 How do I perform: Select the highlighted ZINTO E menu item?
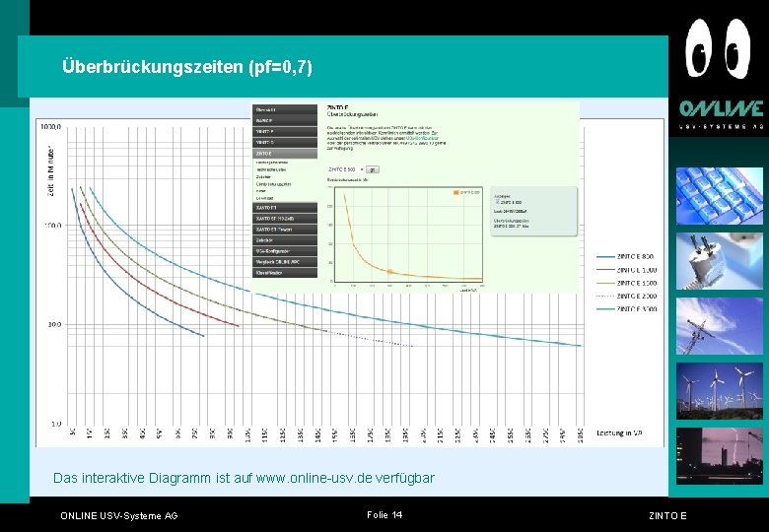click(x=285, y=154)
